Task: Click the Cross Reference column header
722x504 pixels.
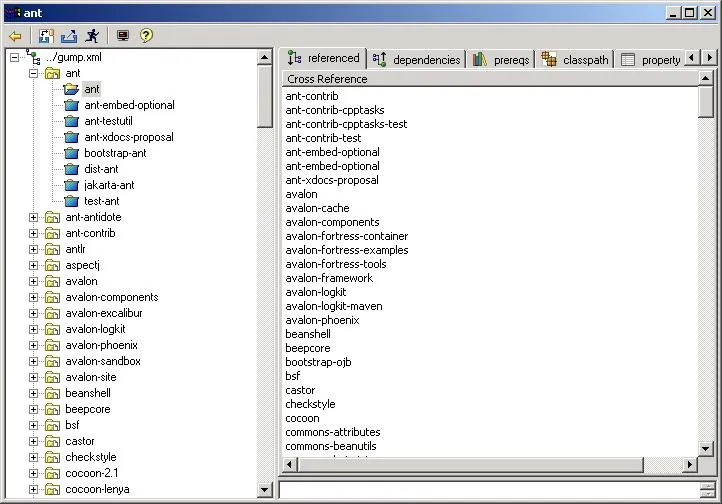Action: [490, 79]
